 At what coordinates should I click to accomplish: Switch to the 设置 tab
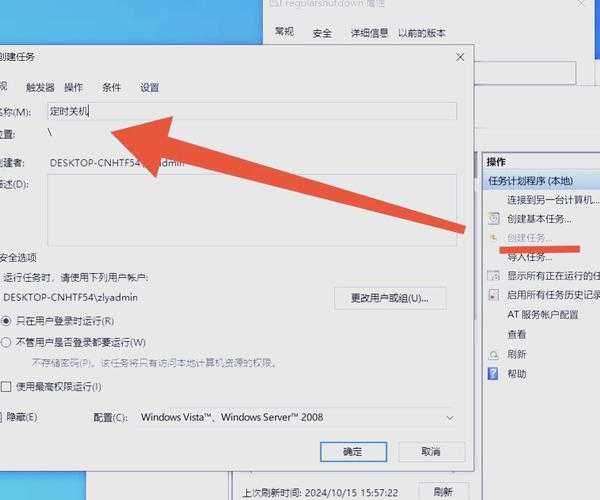pos(149,88)
